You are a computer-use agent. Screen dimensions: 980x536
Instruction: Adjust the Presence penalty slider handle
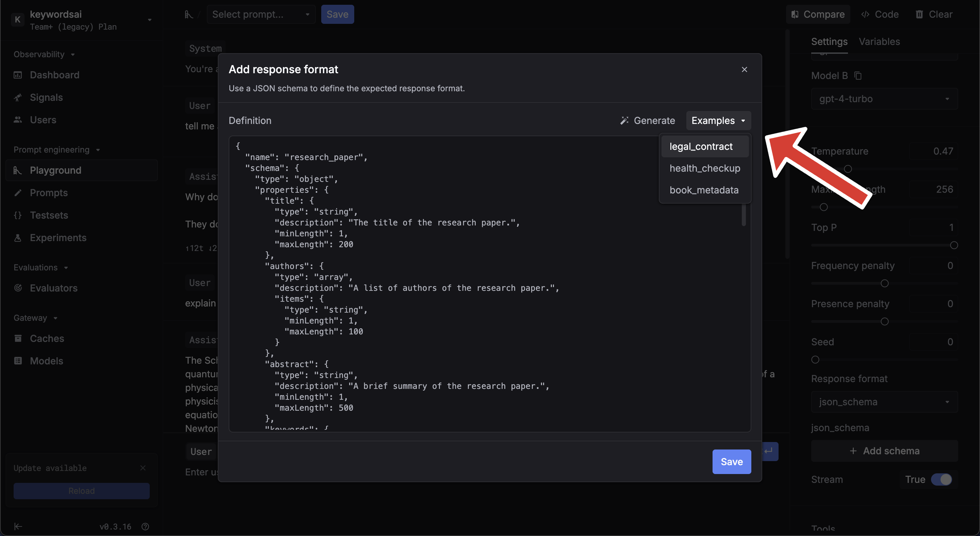pyautogui.click(x=884, y=322)
